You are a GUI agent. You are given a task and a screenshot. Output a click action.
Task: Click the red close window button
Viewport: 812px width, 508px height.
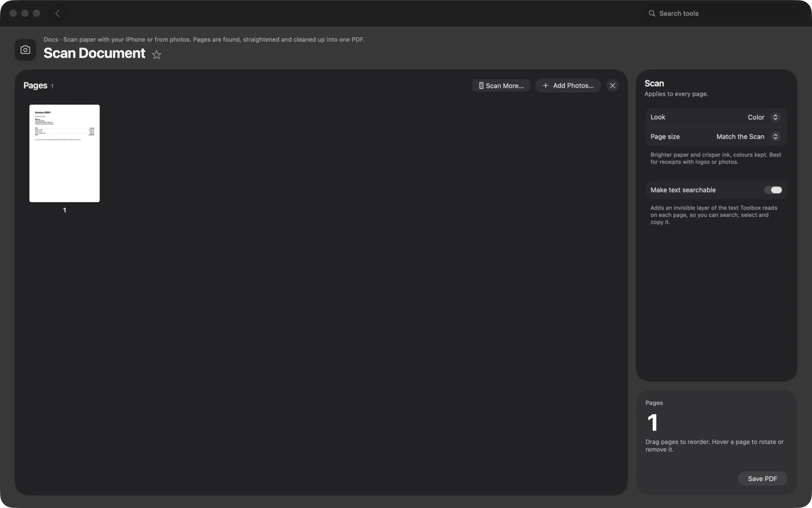[13, 13]
